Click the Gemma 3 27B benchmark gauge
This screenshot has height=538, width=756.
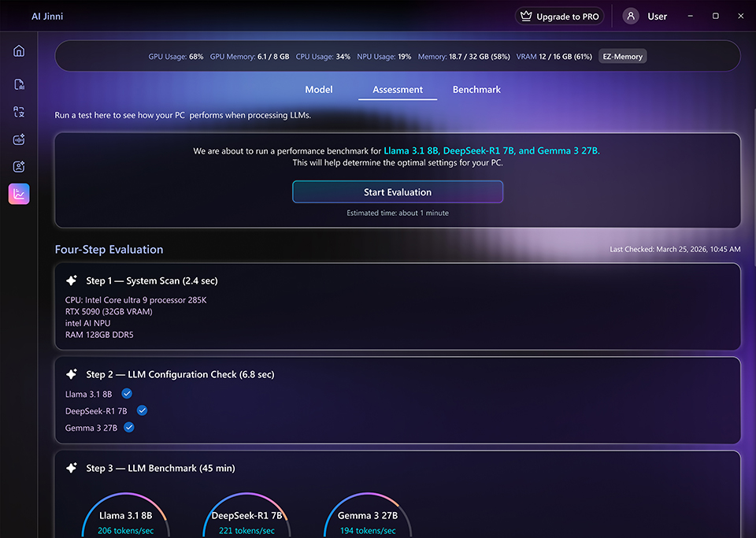click(368, 515)
